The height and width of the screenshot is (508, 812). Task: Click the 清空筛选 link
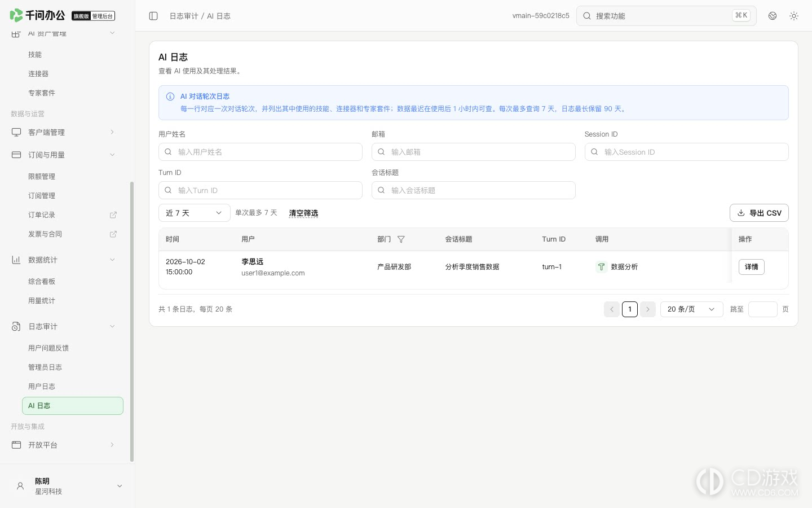tap(303, 213)
